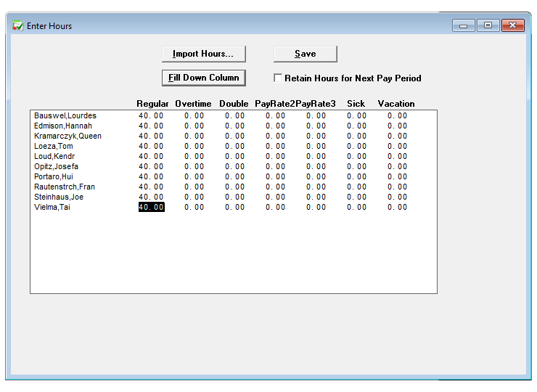The image size is (537, 392).
Task: Click the Vacation column header
Action: [396, 104]
